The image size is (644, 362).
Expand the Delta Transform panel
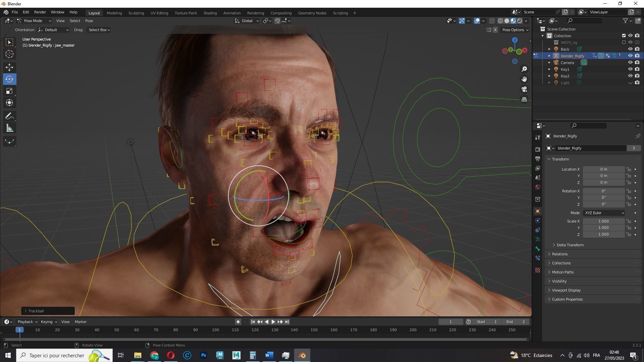pyautogui.click(x=570, y=245)
